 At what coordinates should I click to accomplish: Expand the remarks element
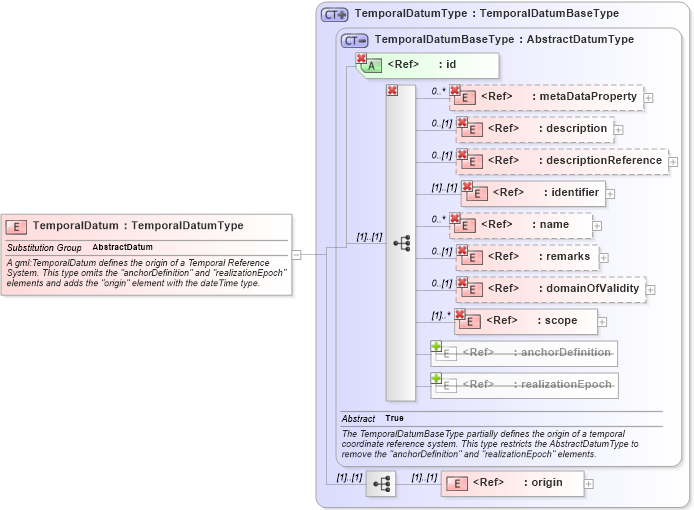coord(604,258)
